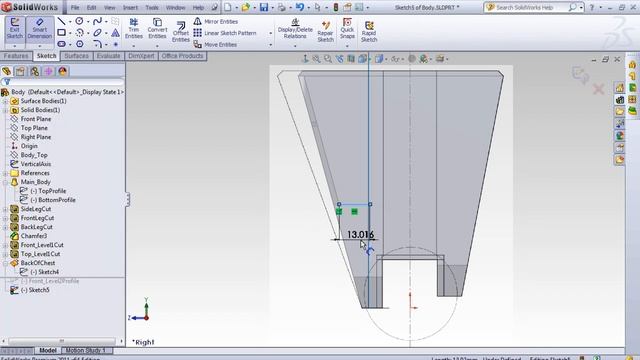Image resolution: width=640 pixels, height=360 pixels.
Task: Activate the Smart Dimension tool
Action: point(40,29)
